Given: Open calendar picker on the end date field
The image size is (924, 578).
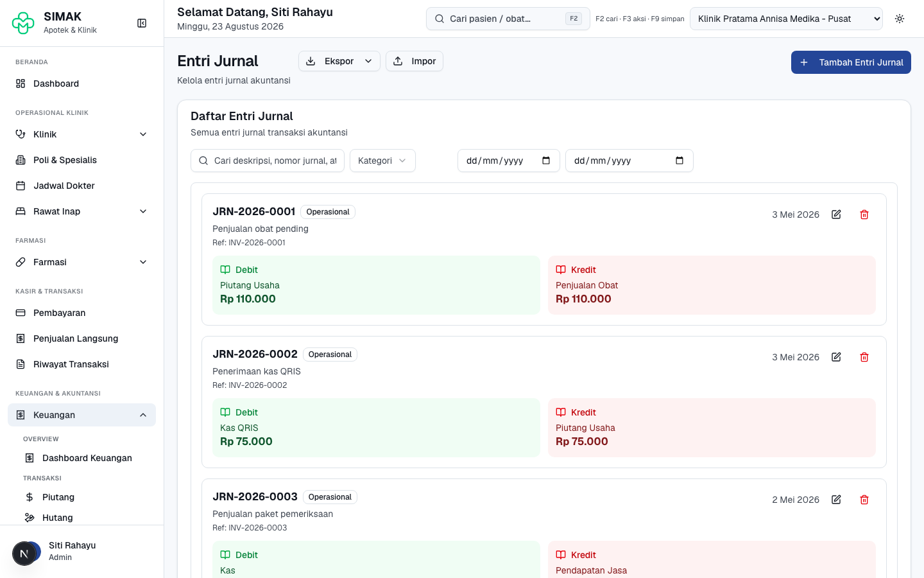Looking at the screenshot, I should (x=680, y=161).
